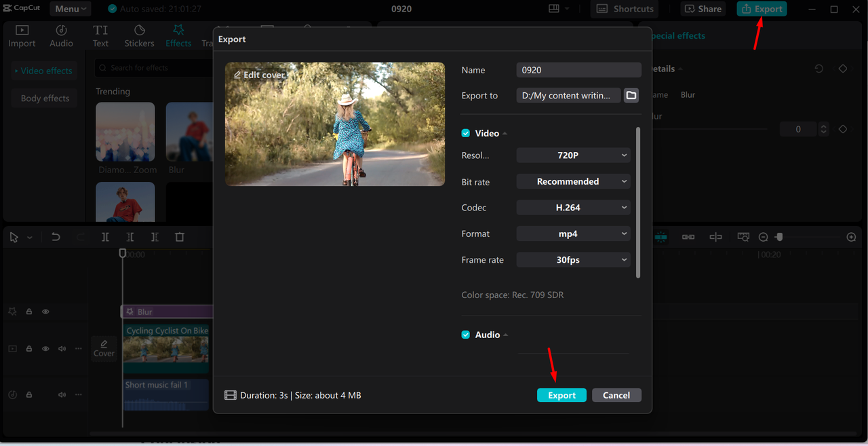This screenshot has width=868, height=446.
Task: Uncheck the Video export checkbox
Action: pyautogui.click(x=466, y=133)
